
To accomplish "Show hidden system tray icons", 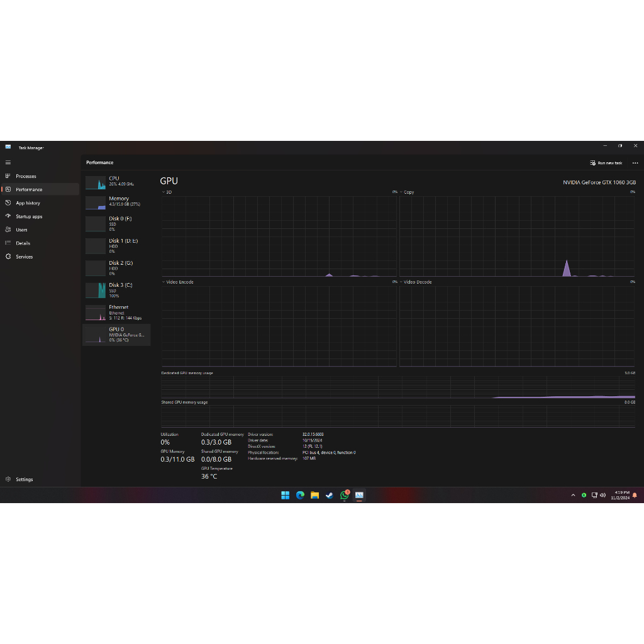I will pyautogui.click(x=573, y=496).
